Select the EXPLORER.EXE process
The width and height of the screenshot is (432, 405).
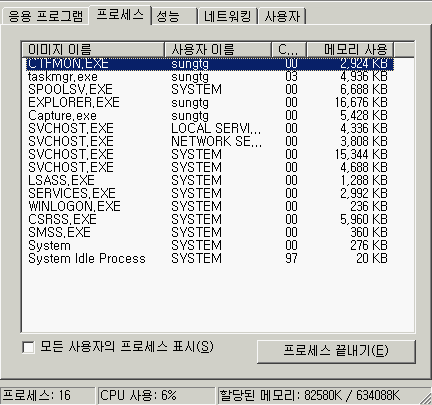pos(210,103)
